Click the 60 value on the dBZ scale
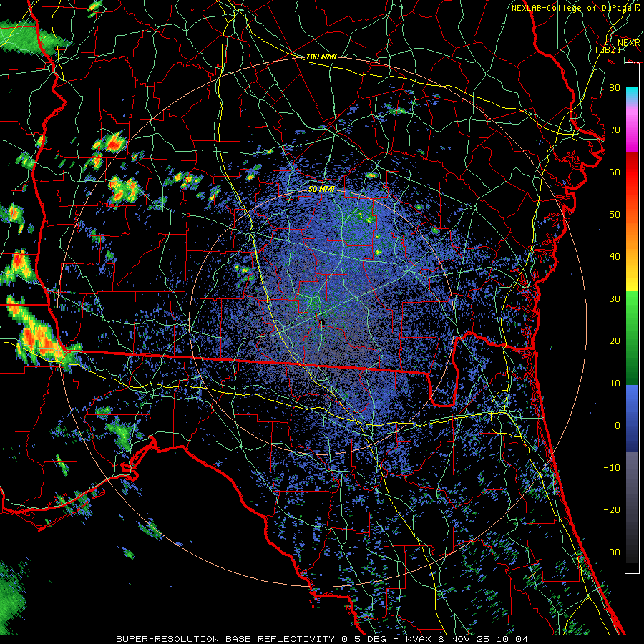Image resolution: width=644 pixels, height=644 pixels. pyautogui.click(x=615, y=172)
